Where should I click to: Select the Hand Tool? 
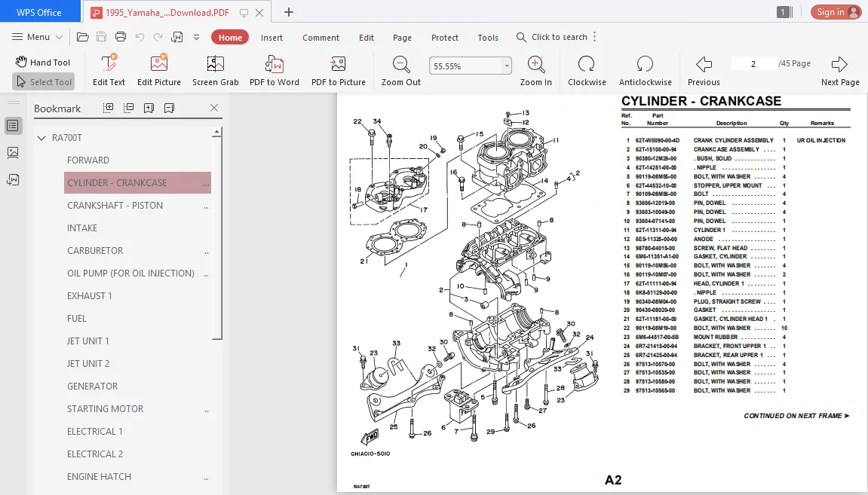(43, 62)
